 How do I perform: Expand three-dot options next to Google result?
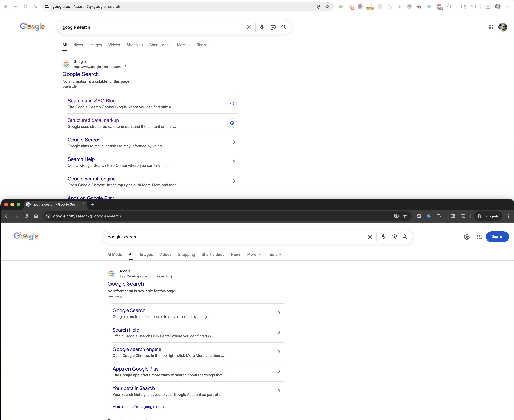click(125, 67)
